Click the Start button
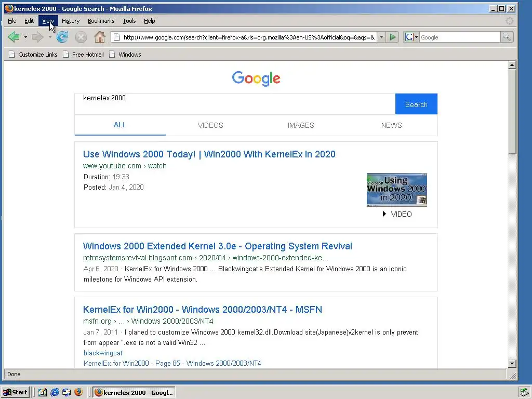 15,393
